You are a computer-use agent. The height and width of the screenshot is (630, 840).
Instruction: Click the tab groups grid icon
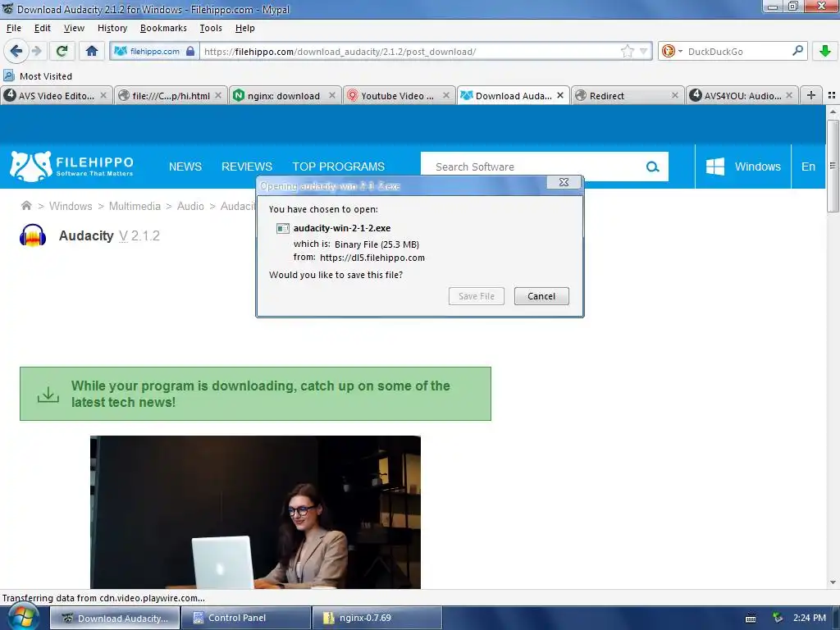[x=832, y=95]
